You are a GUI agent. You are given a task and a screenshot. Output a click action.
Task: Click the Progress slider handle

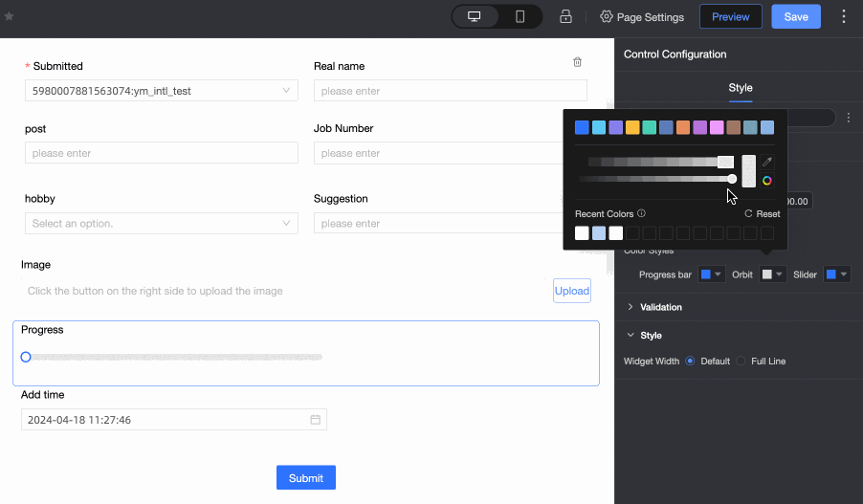point(26,357)
